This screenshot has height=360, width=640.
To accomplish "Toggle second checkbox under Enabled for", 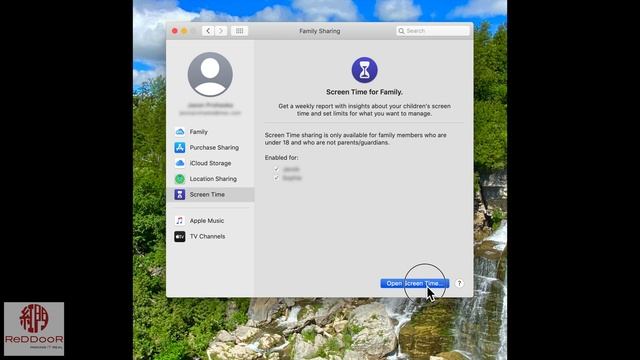I will click(x=276, y=178).
